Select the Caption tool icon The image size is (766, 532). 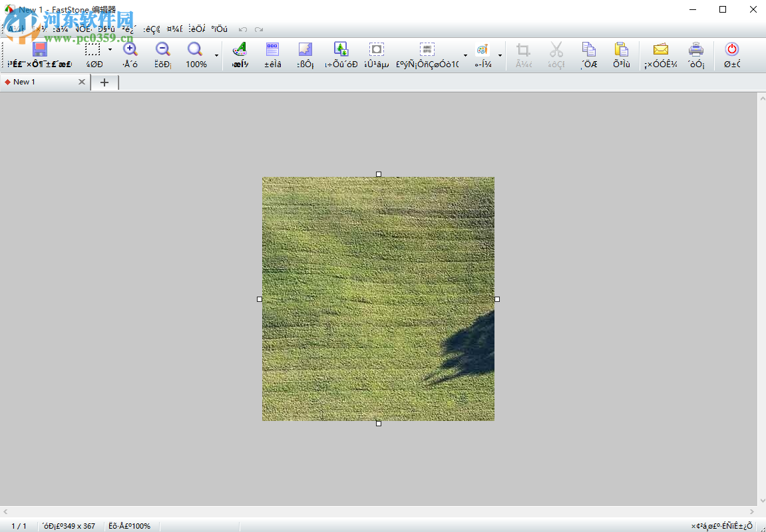pyautogui.click(x=272, y=50)
